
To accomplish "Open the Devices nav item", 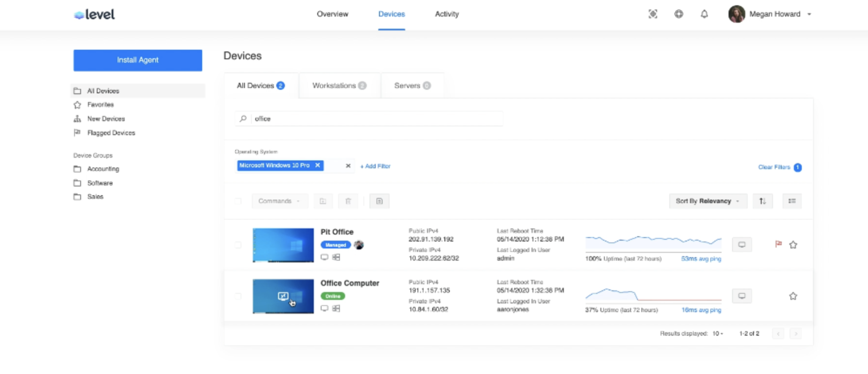I will coord(392,14).
